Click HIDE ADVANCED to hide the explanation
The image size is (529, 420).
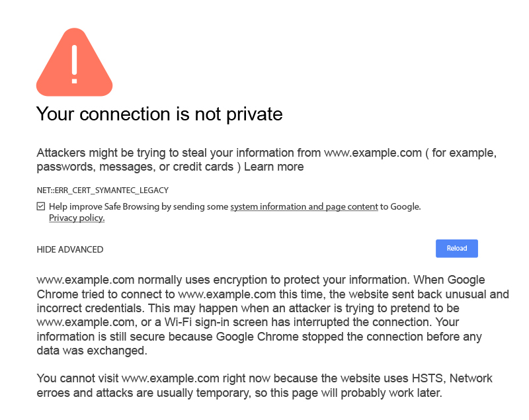click(69, 249)
